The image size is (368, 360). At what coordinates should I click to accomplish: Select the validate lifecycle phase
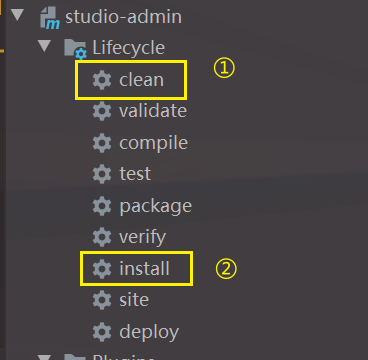(153, 111)
